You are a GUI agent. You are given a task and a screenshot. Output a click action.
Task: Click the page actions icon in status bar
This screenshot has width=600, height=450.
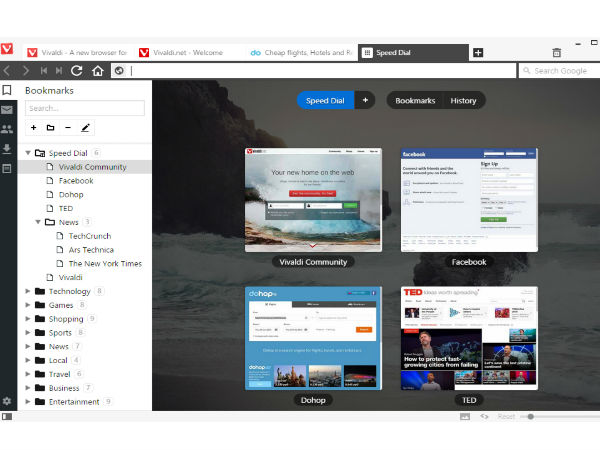coord(484,416)
